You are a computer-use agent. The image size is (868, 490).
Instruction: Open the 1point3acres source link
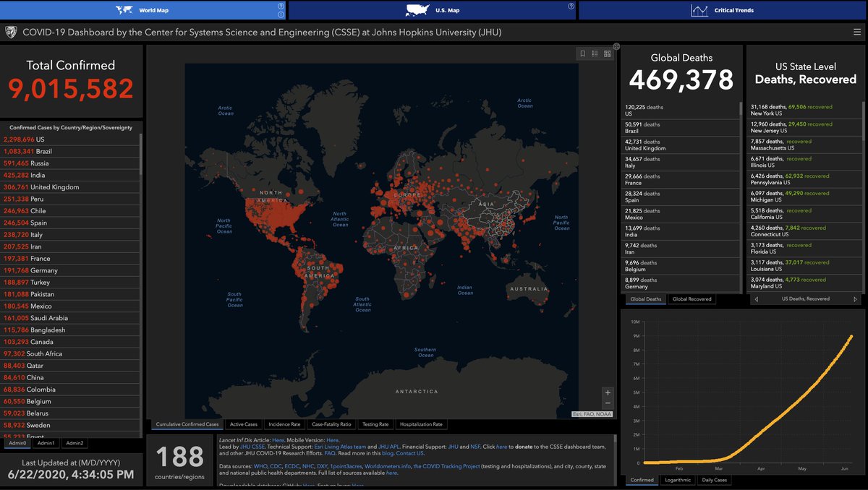click(345, 466)
